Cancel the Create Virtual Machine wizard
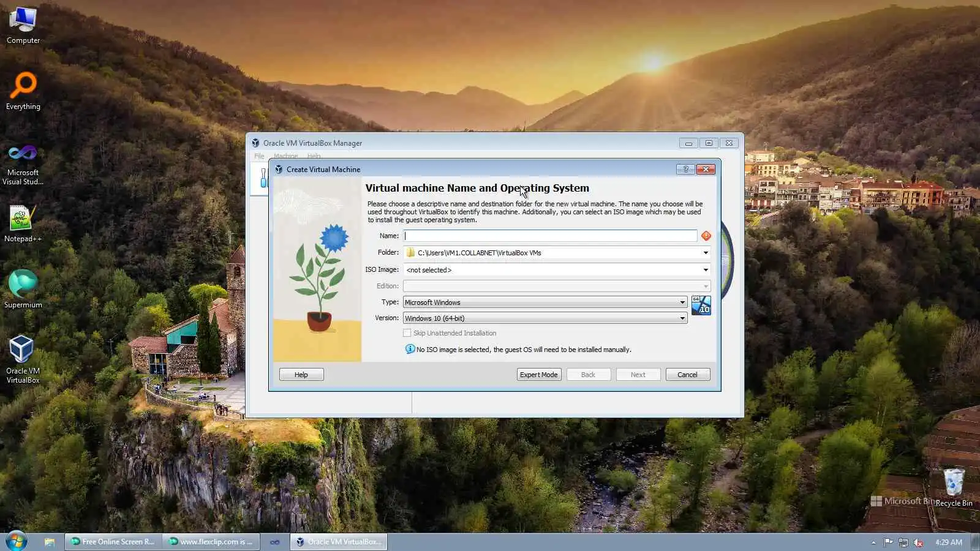This screenshot has height=551, width=980. pyautogui.click(x=687, y=375)
